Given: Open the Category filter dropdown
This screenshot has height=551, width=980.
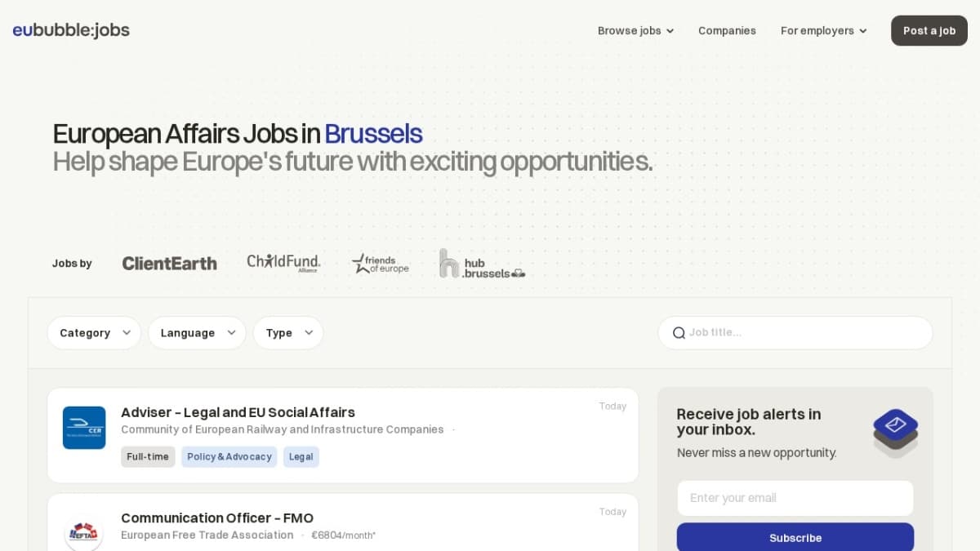Looking at the screenshot, I should (x=94, y=332).
